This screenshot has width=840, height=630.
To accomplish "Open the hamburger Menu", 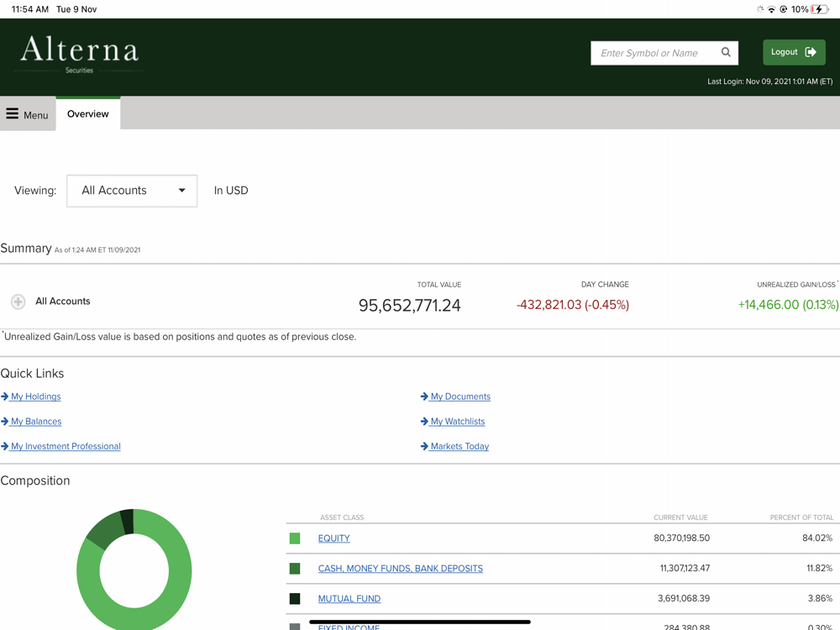I will tap(28, 114).
